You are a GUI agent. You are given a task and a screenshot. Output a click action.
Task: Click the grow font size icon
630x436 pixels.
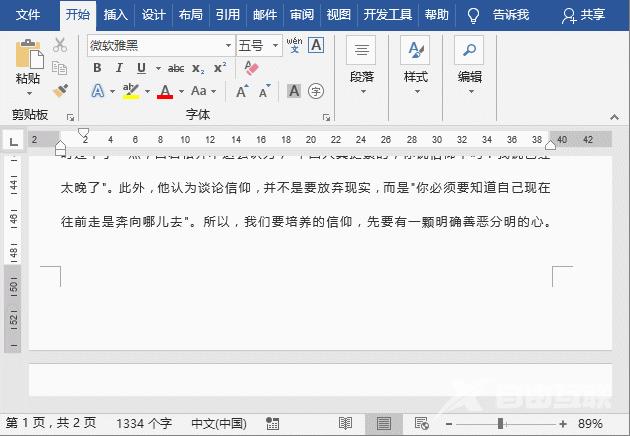click(x=242, y=91)
